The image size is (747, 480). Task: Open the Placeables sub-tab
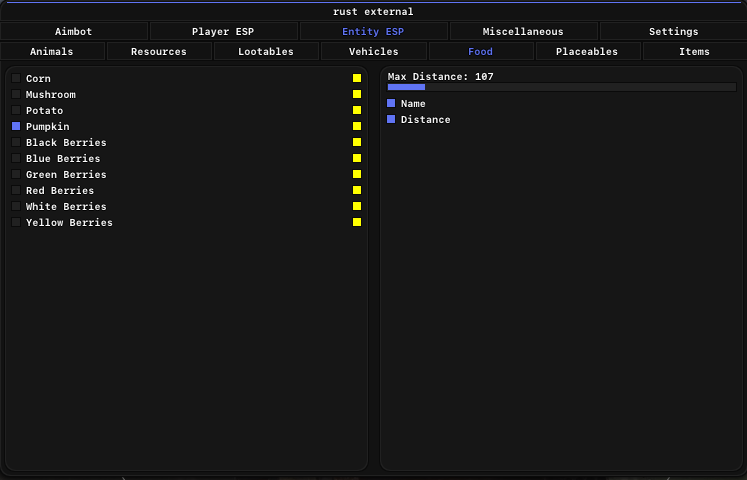(587, 51)
